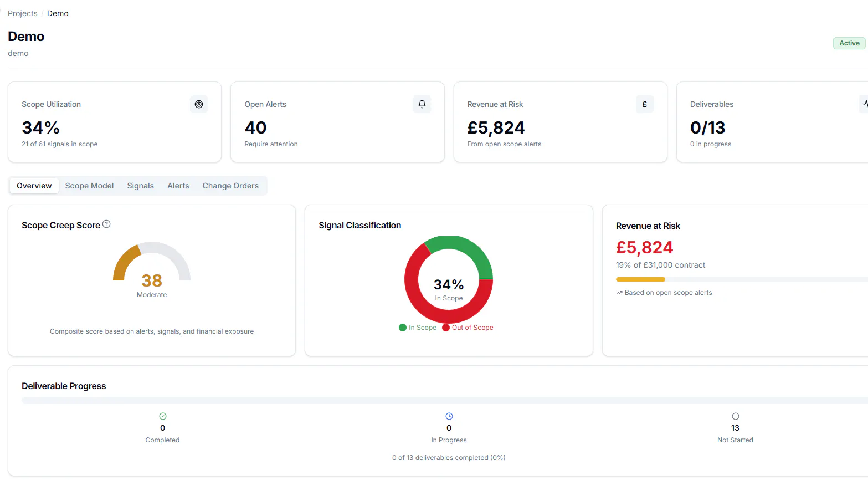The height and width of the screenshot is (480, 868).
Task: Click the Deliverables activity icon
Action: [x=865, y=104]
